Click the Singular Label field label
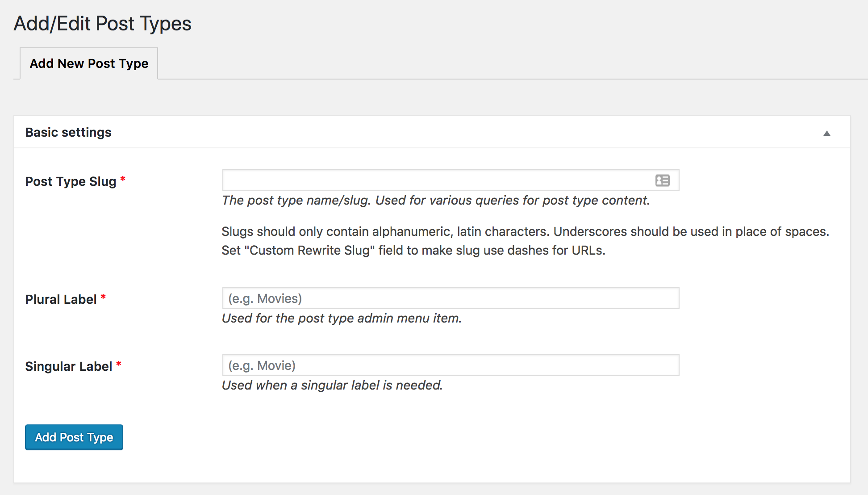868x495 pixels. tap(68, 366)
